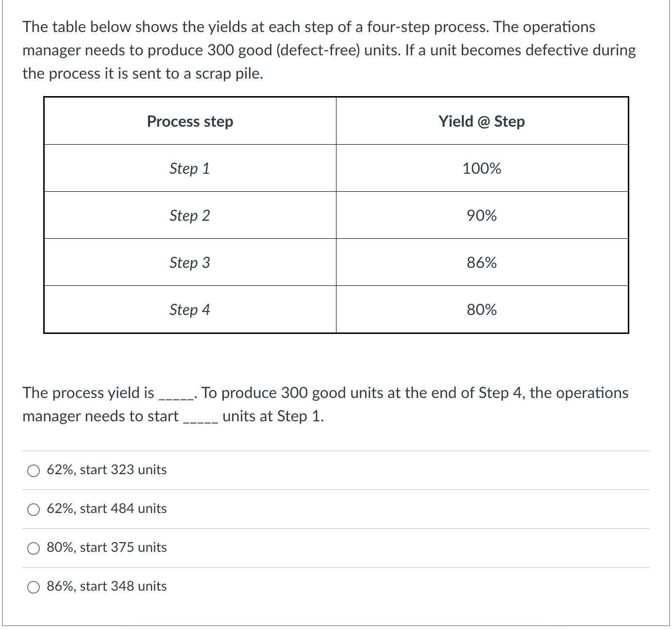Click the label "62%, start 323 units"

pos(106,469)
